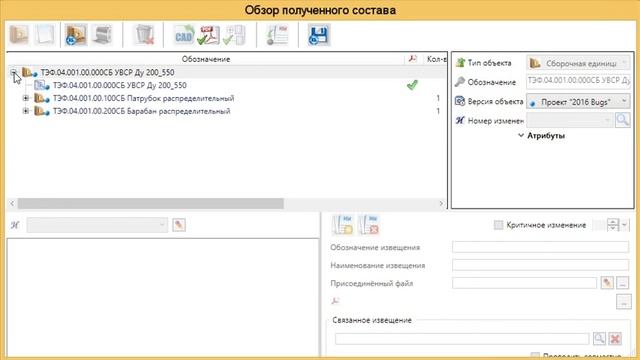Screen dimensions: 640x360
Task: Open the bottom-left change number combo box
Action: (97, 225)
